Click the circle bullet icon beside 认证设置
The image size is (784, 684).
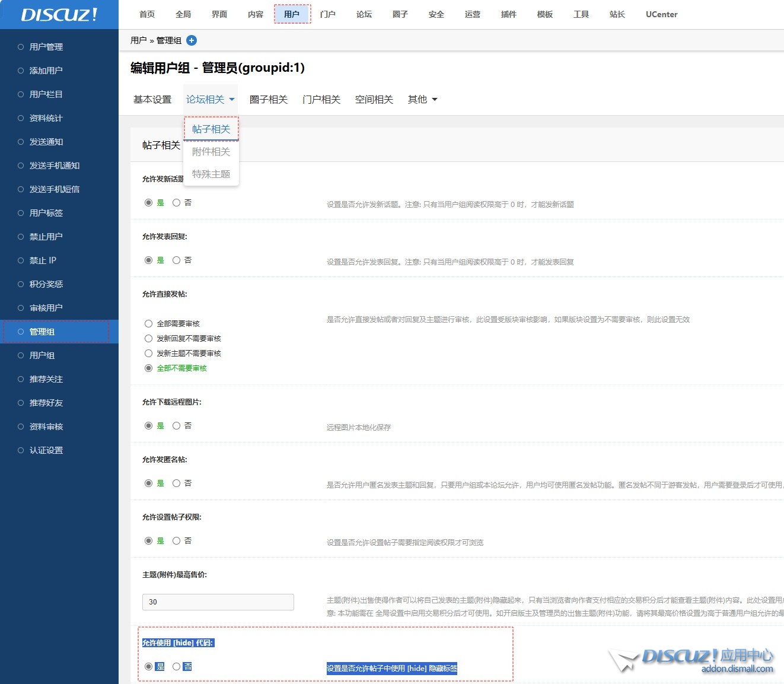tap(21, 450)
